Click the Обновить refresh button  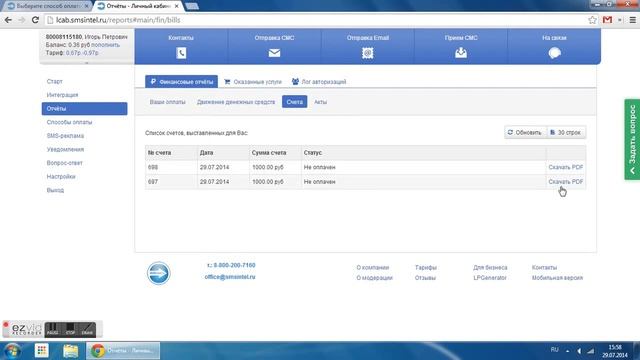(524, 133)
